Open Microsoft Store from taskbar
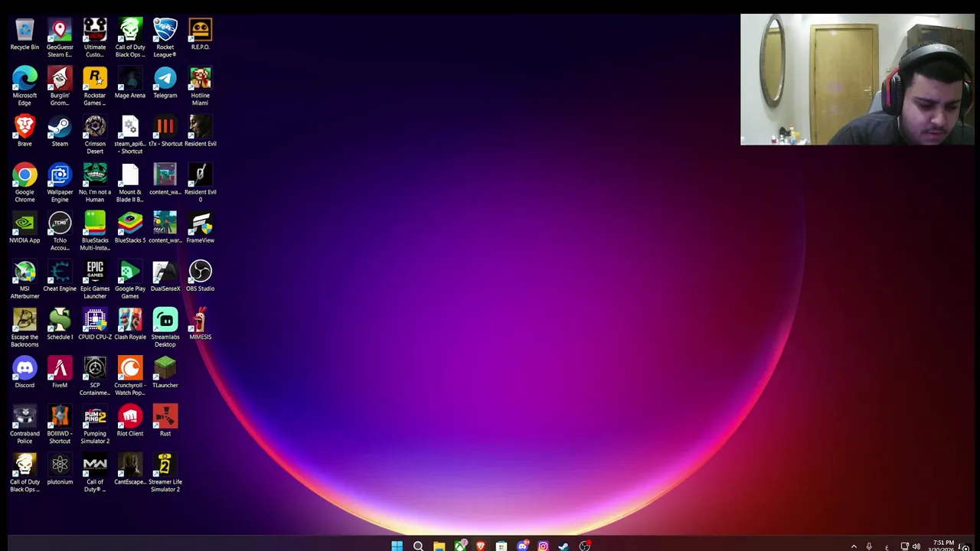This screenshot has height=551, width=980. point(501,546)
